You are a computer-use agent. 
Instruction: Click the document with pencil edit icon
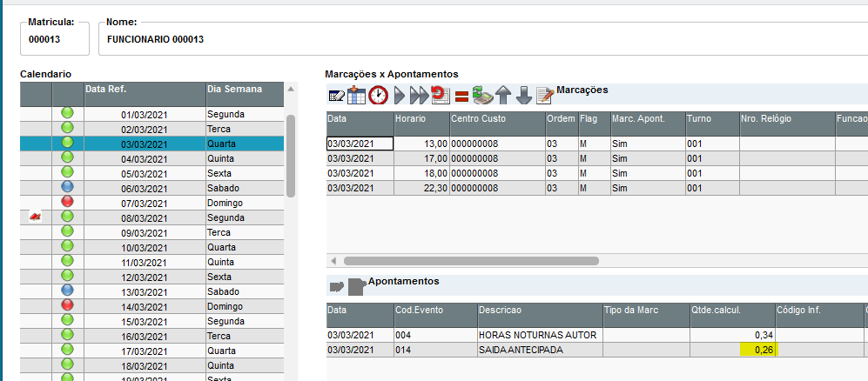pyautogui.click(x=545, y=95)
